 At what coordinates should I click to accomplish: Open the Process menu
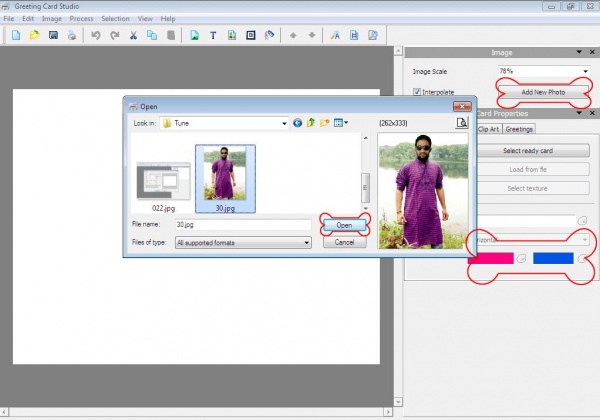pos(81,19)
